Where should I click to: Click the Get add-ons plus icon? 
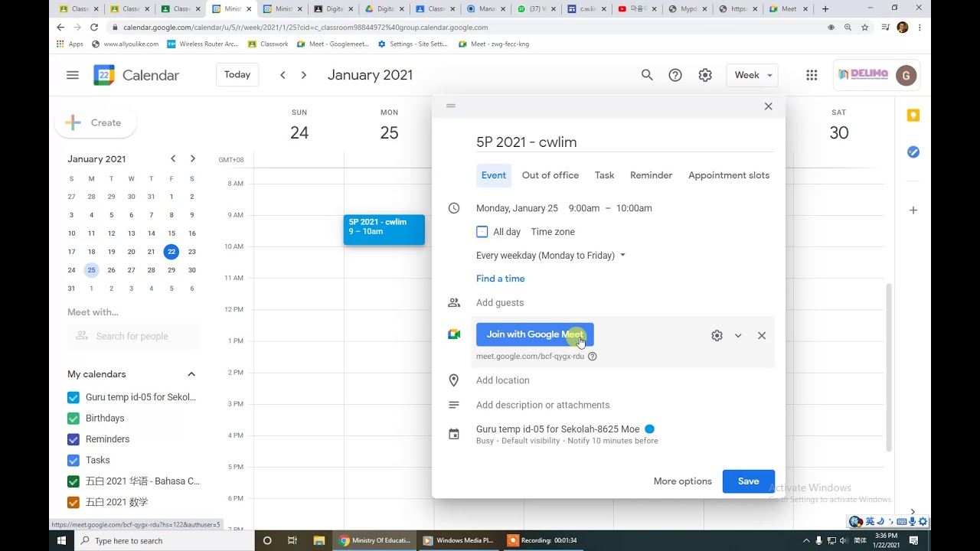coord(913,210)
